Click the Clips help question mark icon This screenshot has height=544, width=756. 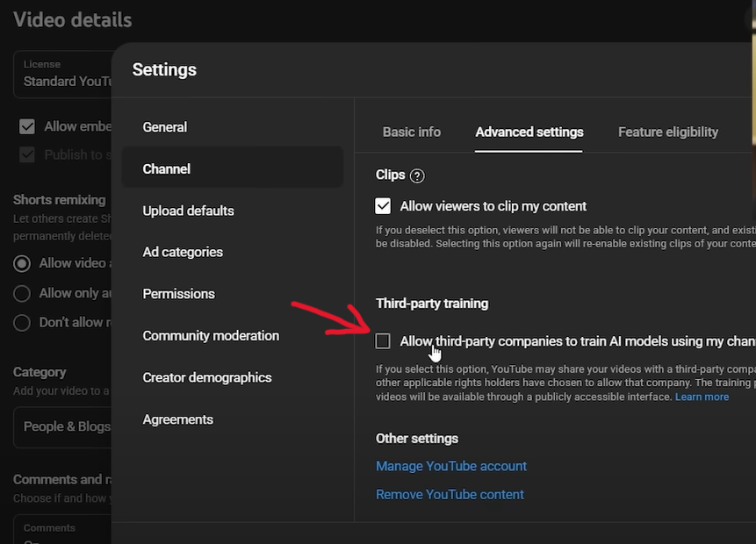[x=417, y=175]
